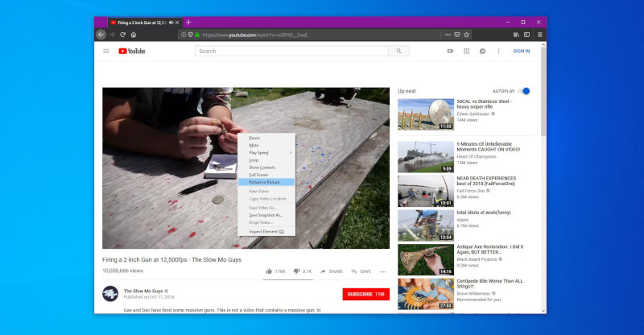644x335 pixels.
Task: Open 9 Minutes Of Unbelievable Moments thumbnail
Action: point(426,157)
